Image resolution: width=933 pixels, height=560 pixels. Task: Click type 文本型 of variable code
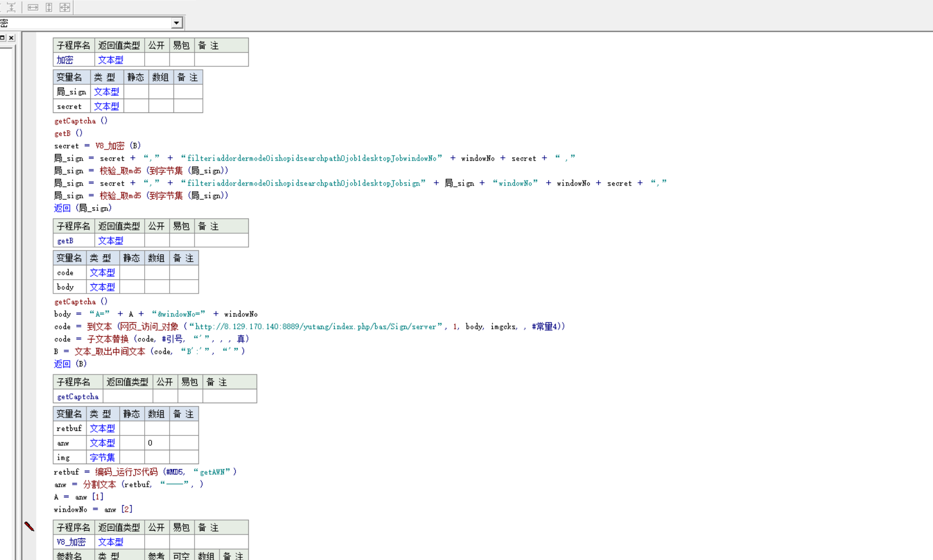(103, 273)
